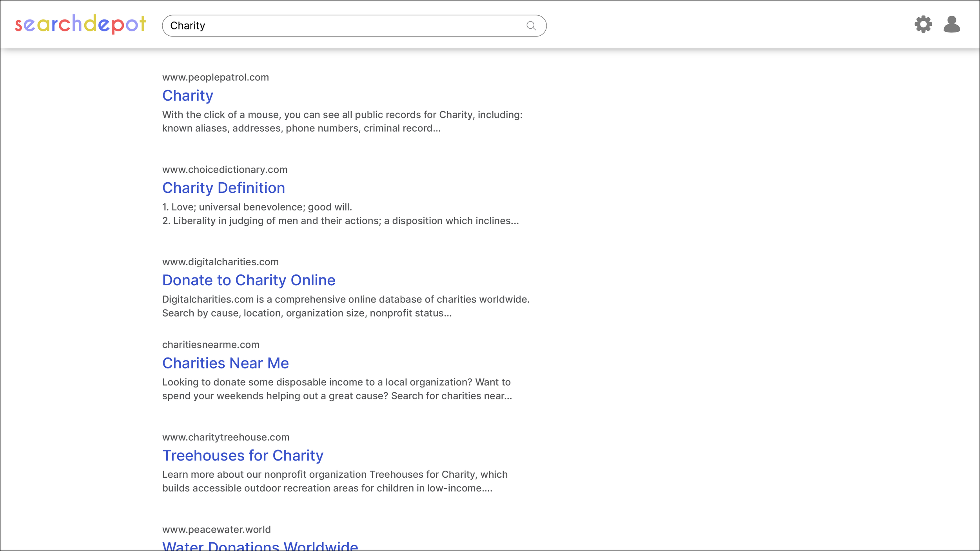Click the www.choicedictionary.com URL

point(225,170)
